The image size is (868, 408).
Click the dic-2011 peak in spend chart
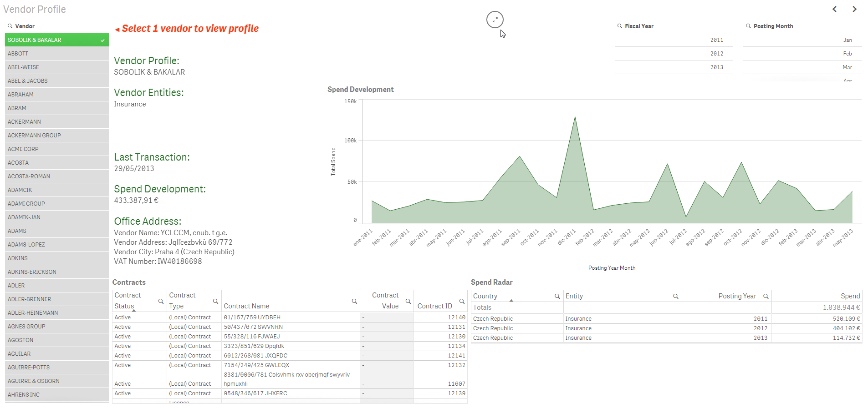pyautogui.click(x=575, y=117)
